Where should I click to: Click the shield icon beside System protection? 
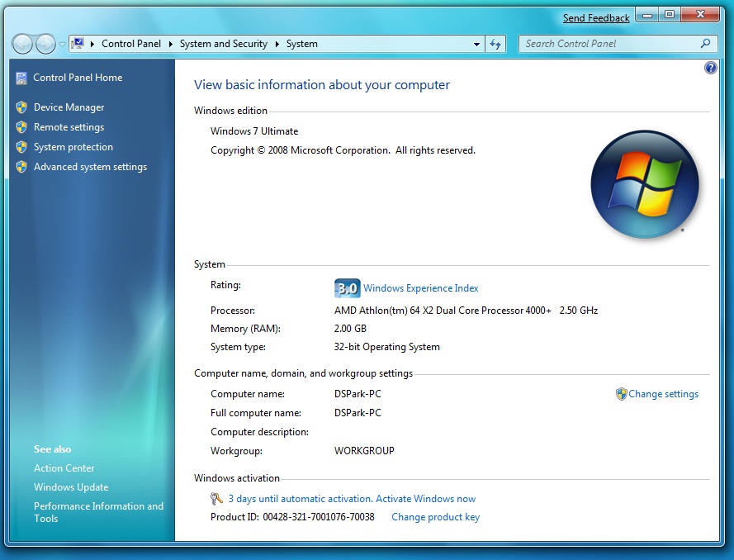21,147
